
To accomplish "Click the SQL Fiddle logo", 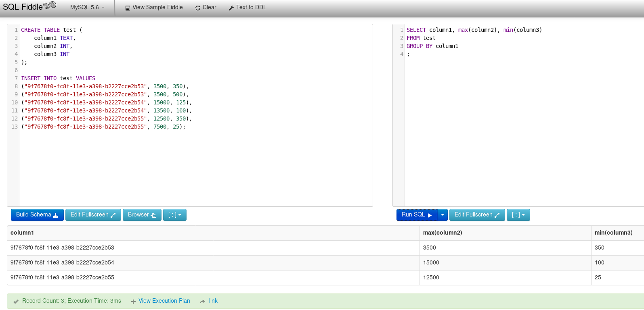I will [29, 6].
